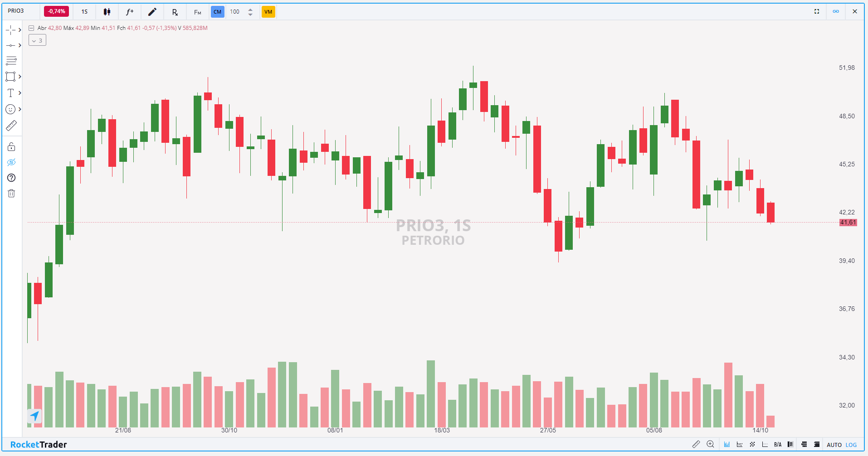Screen dimensions: 868x456
Task: Toggle the LOG scale option
Action: (851, 445)
